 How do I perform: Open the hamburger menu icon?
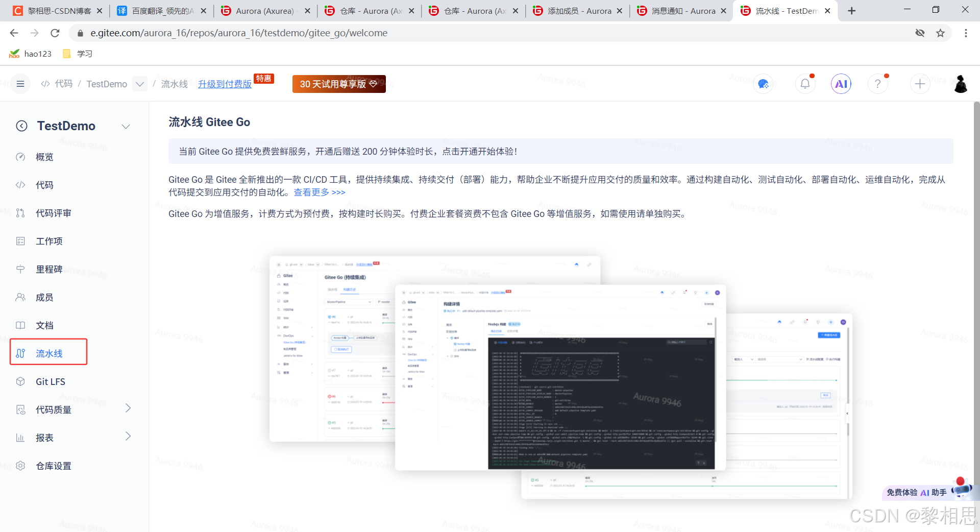[20, 84]
